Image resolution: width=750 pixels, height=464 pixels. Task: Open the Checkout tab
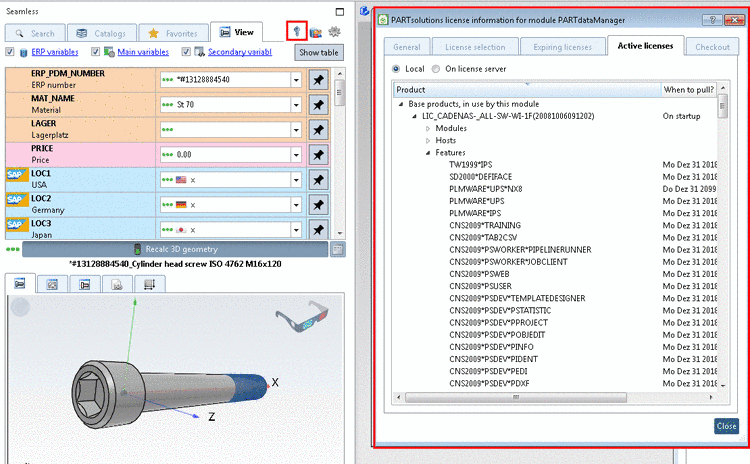[712, 47]
